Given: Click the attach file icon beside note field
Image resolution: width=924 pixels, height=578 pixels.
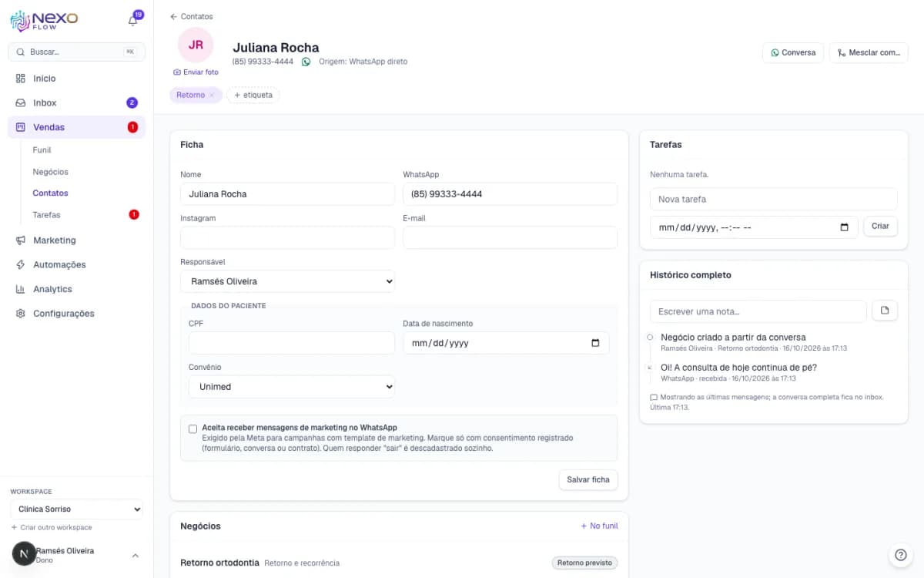Looking at the screenshot, I should click(885, 311).
